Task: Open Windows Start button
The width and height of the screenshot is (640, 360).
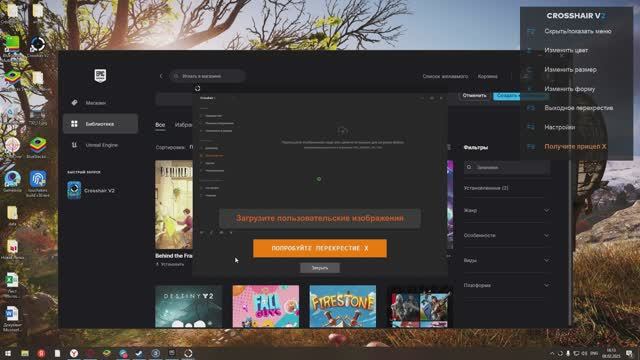Action: (x=8, y=353)
